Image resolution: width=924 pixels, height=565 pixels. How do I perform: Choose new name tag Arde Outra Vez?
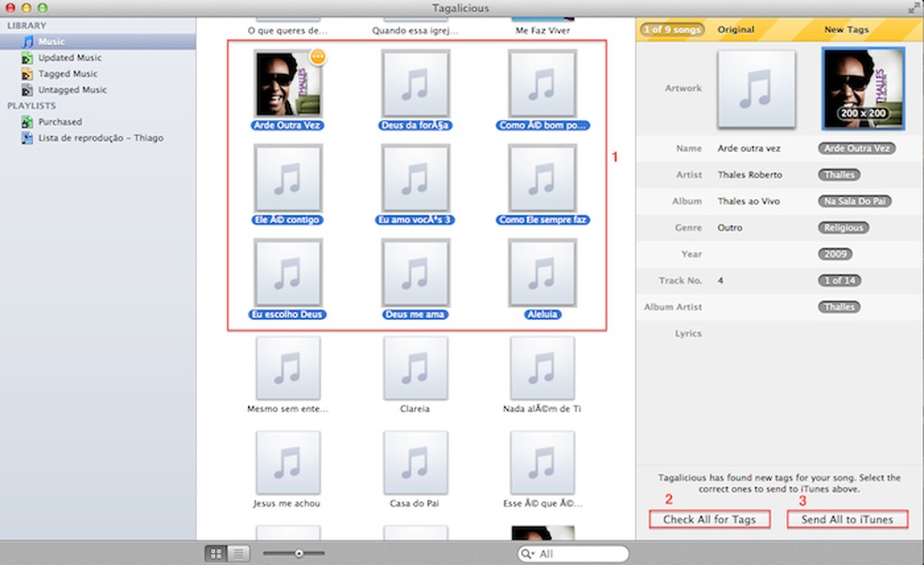[x=856, y=148]
